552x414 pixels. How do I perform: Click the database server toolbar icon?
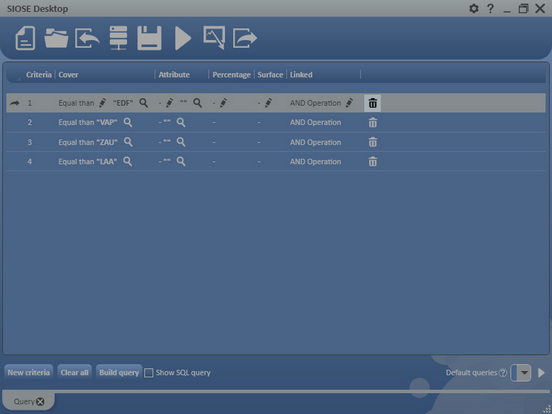(x=118, y=38)
